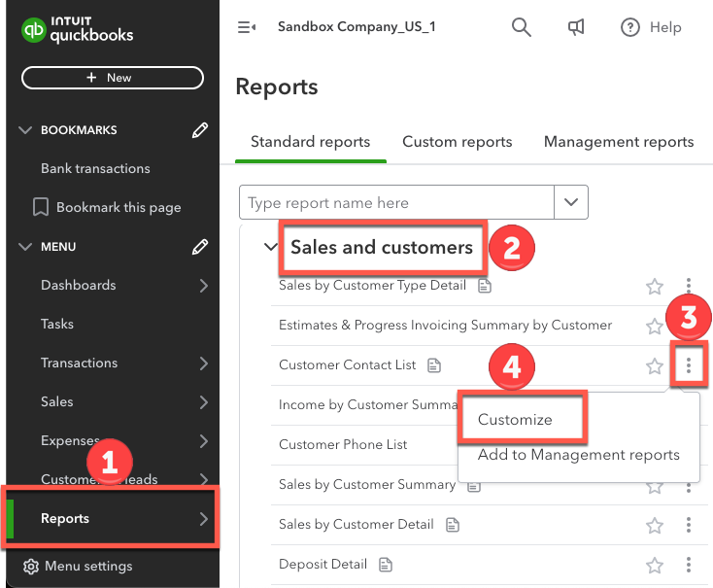Open Menu settings gear icon
713x588 pixels.
pyautogui.click(x=31, y=566)
